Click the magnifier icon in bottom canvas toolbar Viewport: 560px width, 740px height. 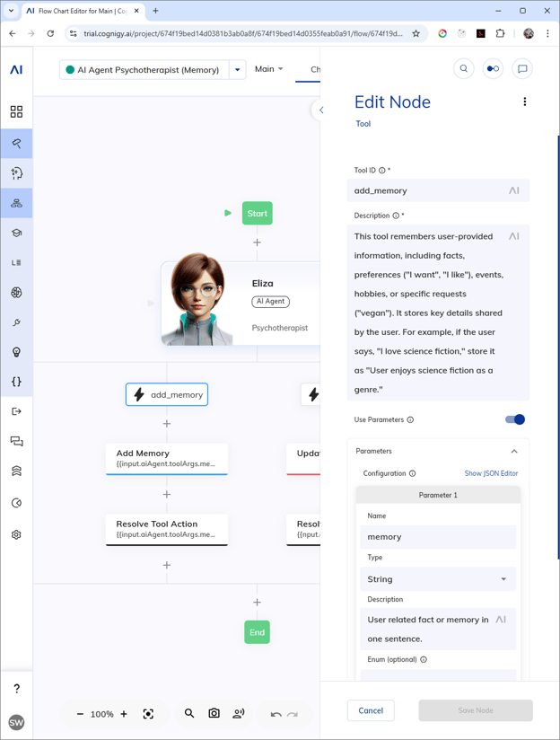(189, 713)
